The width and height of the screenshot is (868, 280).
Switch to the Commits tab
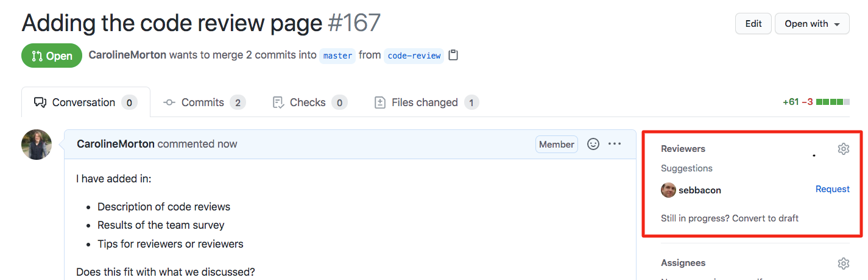tap(203, 102)
